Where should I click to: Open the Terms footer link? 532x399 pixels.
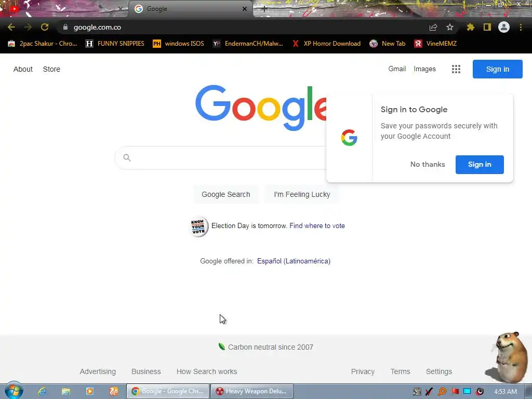(x=400, y=371)
